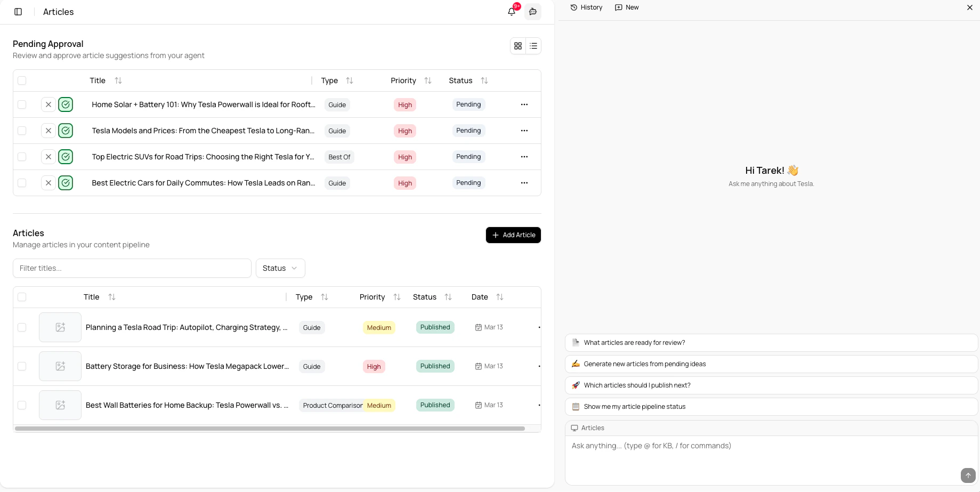Viewport: 980px width, 492px height.
Task: Click the Add Article button
Action: pos(513,235)
